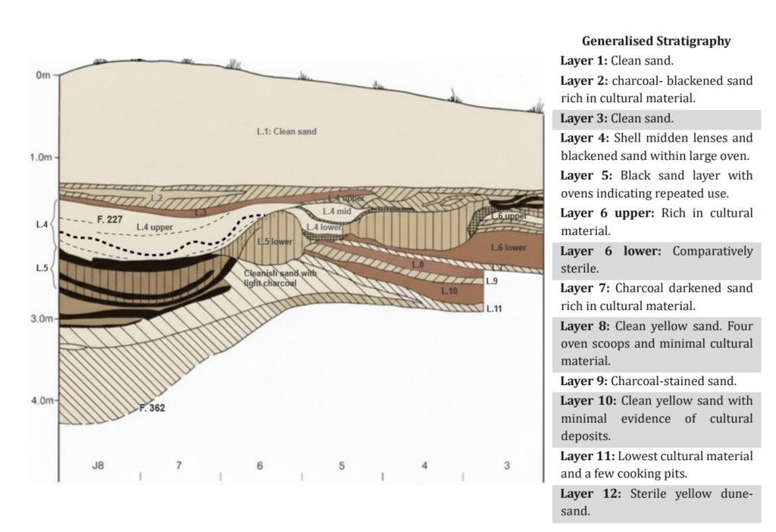This screenshot has width=776, height=532.
Task: Click the 'Layer 6 upper' legend entry
Action: pyautogui.click(x=656, y=222)
